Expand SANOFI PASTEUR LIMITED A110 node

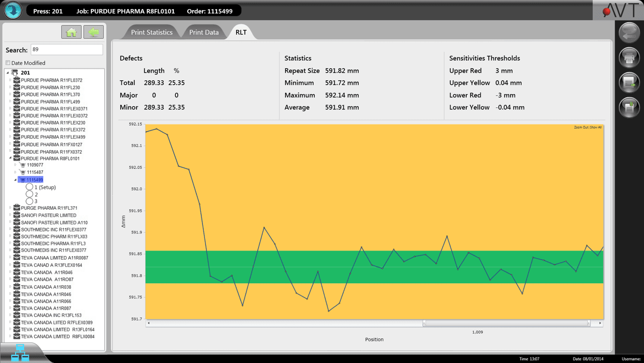[x=10, y=222]
